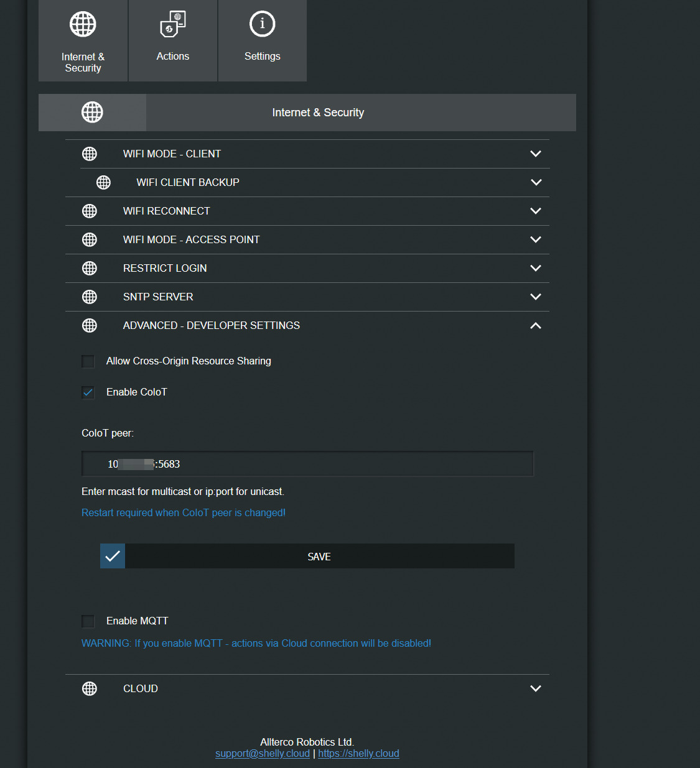Uncheck the Enable CoIoT checkbox
Screen dimensions: 700x768
(88, 392)
